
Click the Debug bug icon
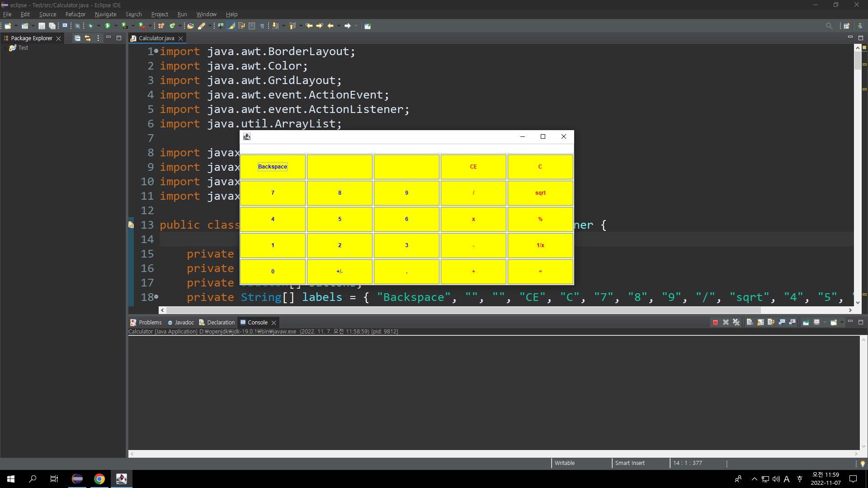pos(90,26)
